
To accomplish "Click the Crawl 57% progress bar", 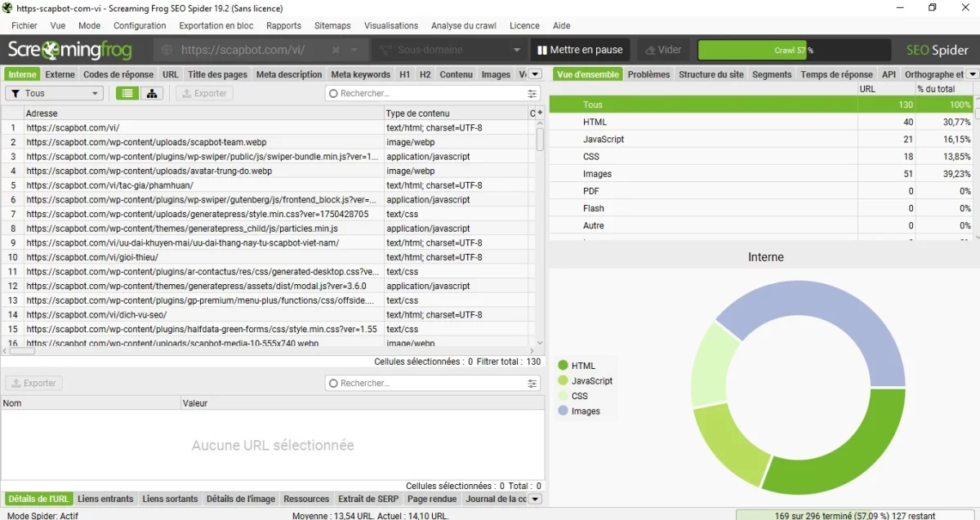I will point(795,50).
